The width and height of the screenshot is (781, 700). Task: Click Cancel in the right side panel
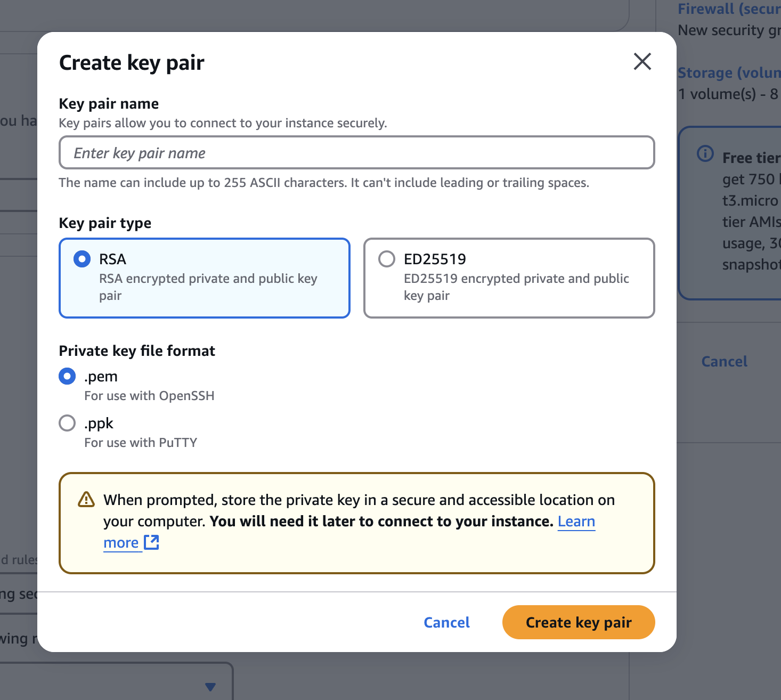coord(724,361)
